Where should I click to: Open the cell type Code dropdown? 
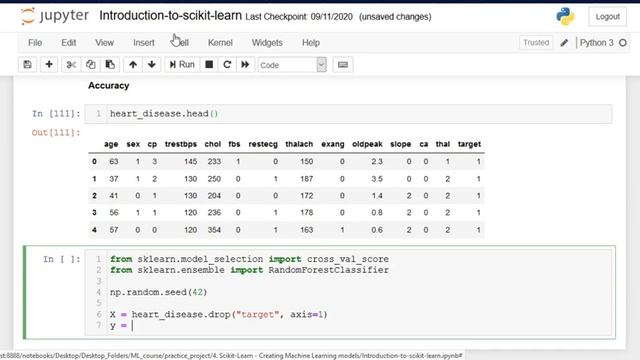tap(292, 65)
